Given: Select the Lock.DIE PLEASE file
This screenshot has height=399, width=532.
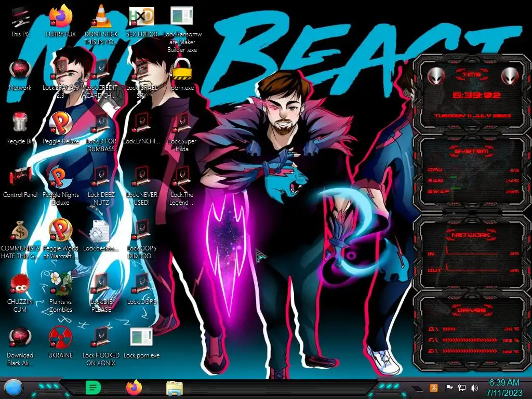Looking at the screenshot, I should coord(101,284).
